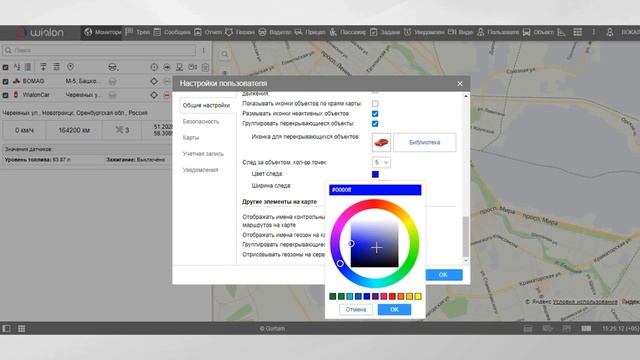Pick the yellow preset swatch
Screen dimensions: 640x360
pos(418,296)
